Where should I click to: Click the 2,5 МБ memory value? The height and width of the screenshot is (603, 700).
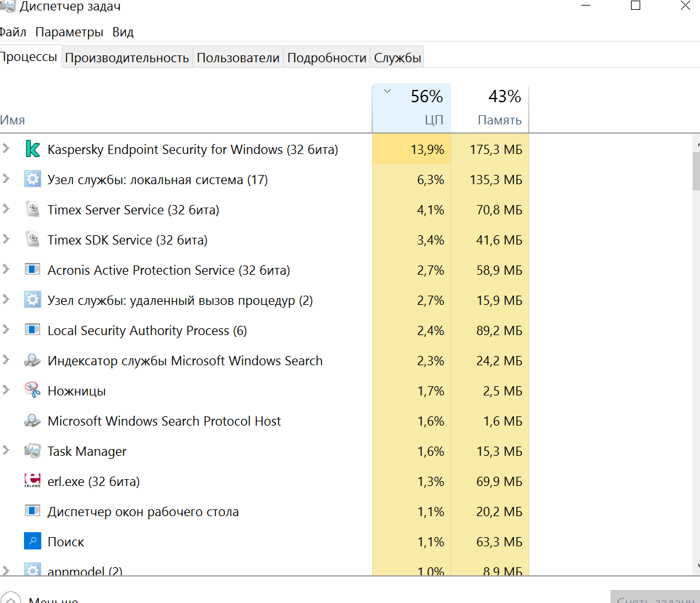pos(502,391)
